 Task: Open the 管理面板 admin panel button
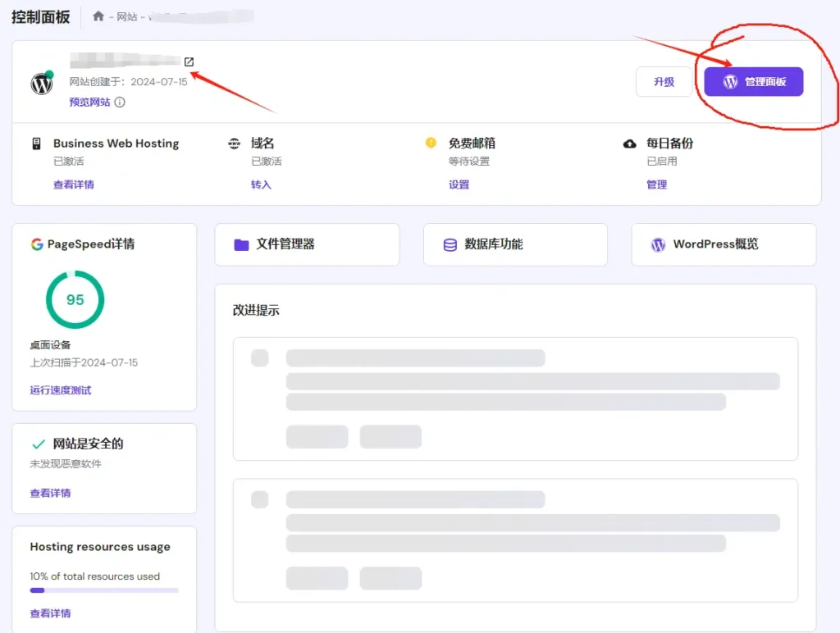[752, 81]
